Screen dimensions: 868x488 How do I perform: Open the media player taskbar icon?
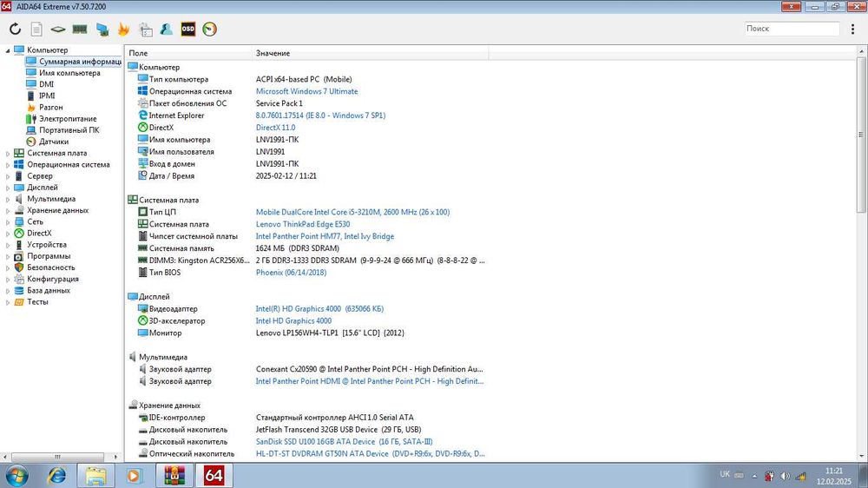(x=134, y=476)
